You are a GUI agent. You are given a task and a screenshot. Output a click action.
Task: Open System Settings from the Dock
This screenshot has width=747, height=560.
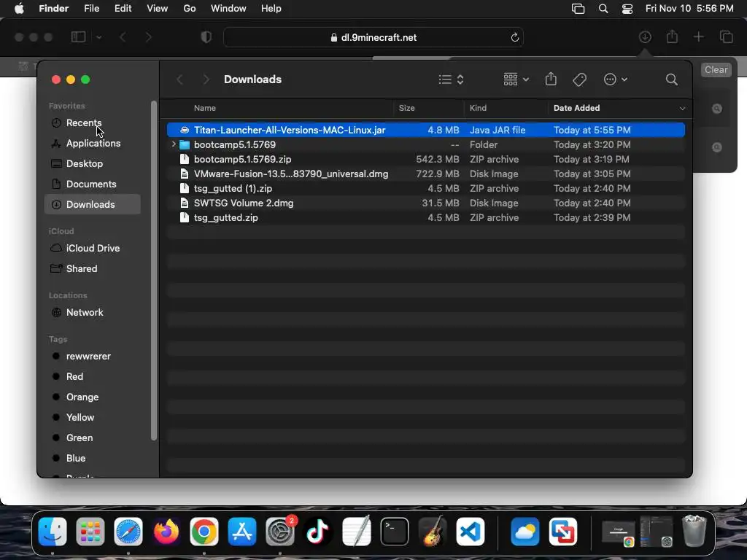(x=280, y=532)
